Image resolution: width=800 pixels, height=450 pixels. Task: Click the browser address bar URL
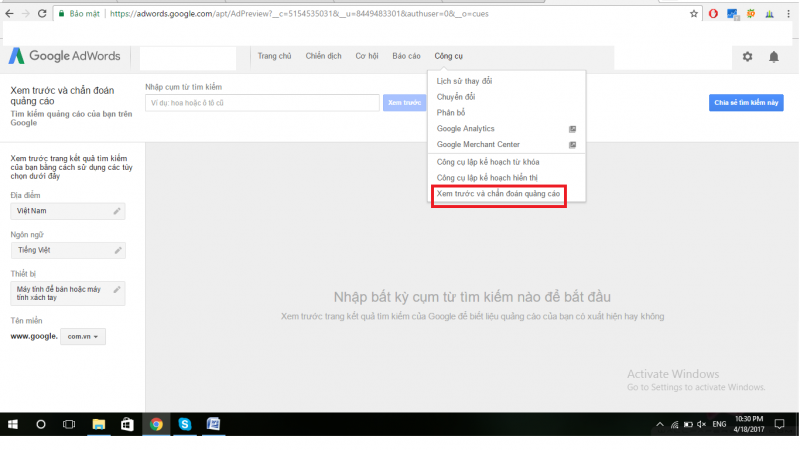(x=299, y=14)
